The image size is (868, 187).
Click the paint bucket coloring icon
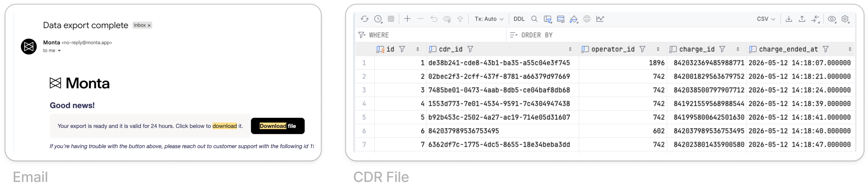coord(573,19)
